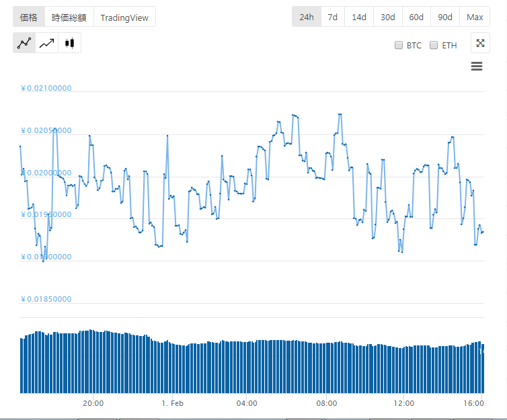Display the Max time range
The height and width of the screenshot is (420, 507).
[475, 17]
